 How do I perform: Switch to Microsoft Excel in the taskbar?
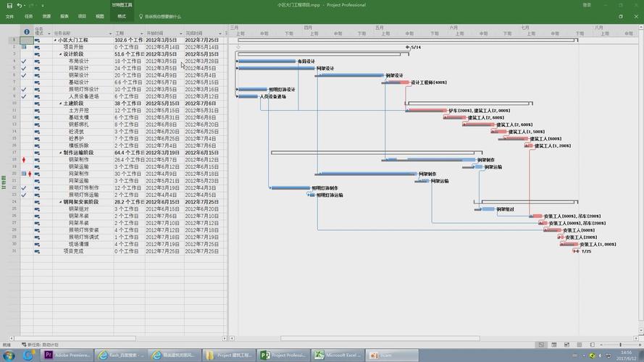(337, 355)
